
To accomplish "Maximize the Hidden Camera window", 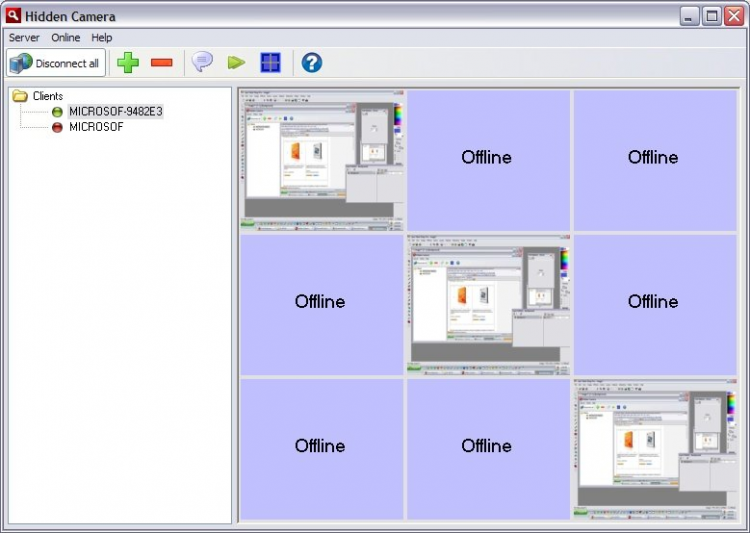I will pyautogui.click(x=712, y=16).
